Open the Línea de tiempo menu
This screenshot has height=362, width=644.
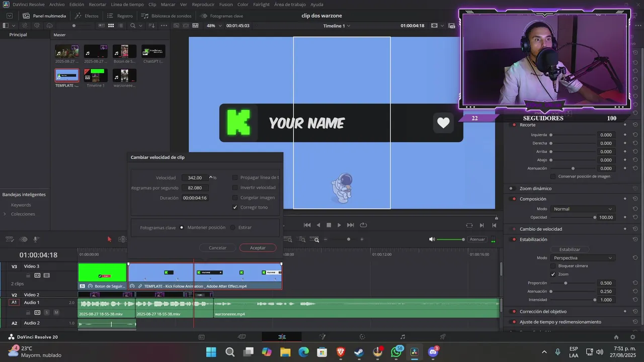pyautogui.click(x=127, y=5)
